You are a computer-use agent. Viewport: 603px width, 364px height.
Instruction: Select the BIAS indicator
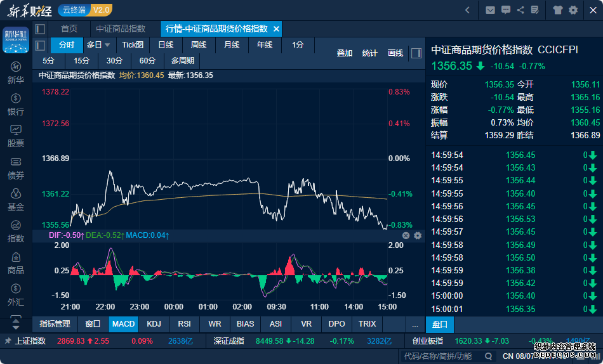[x=246, y=324]
